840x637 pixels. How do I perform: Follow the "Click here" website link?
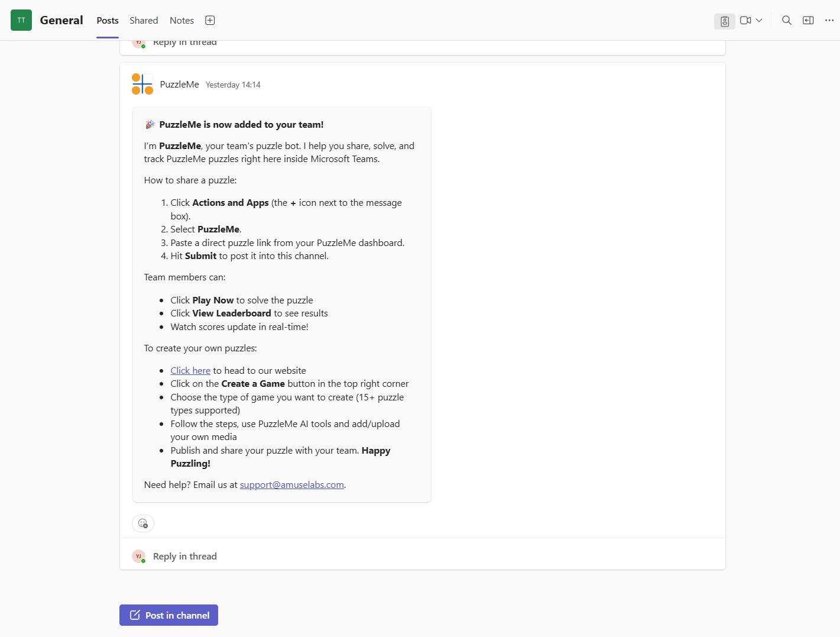190,371
